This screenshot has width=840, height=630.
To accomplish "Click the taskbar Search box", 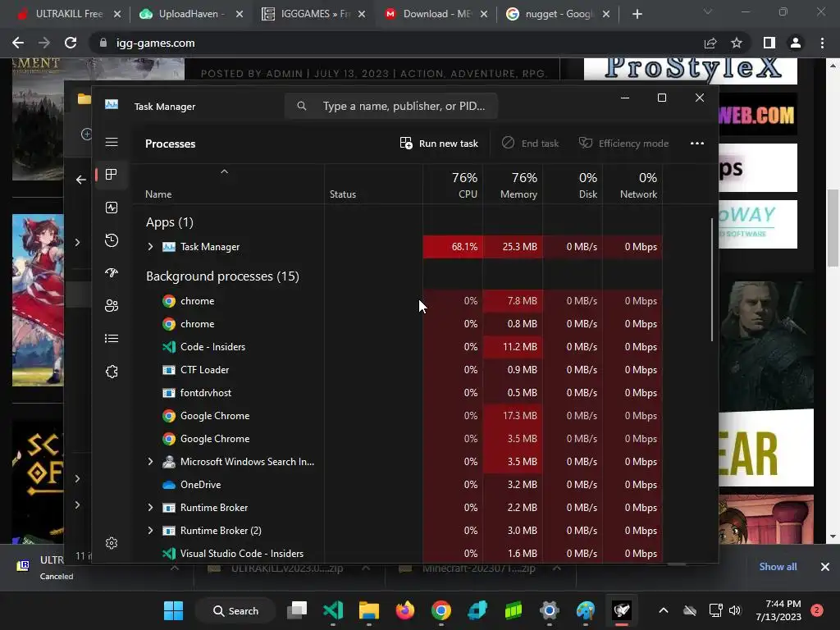I will [235, 610].
